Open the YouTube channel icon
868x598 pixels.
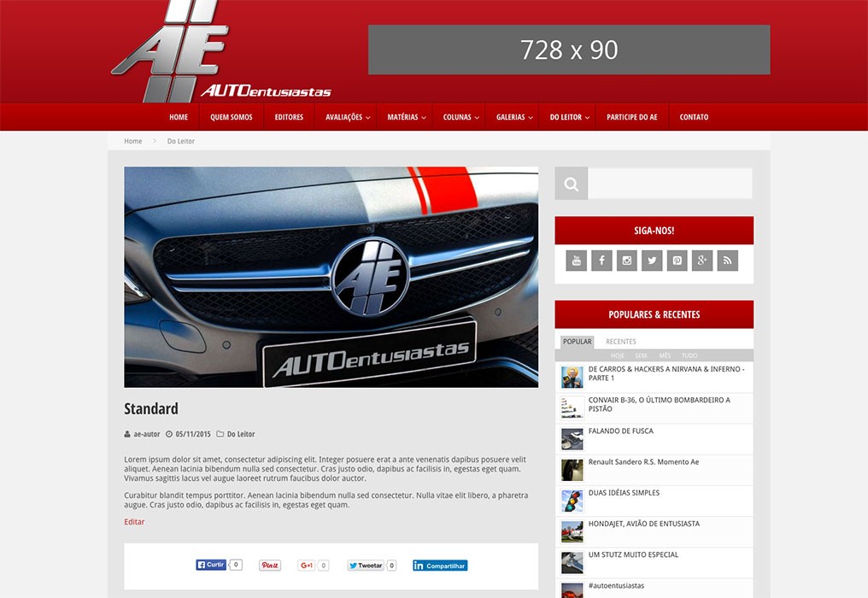(577, 261)
